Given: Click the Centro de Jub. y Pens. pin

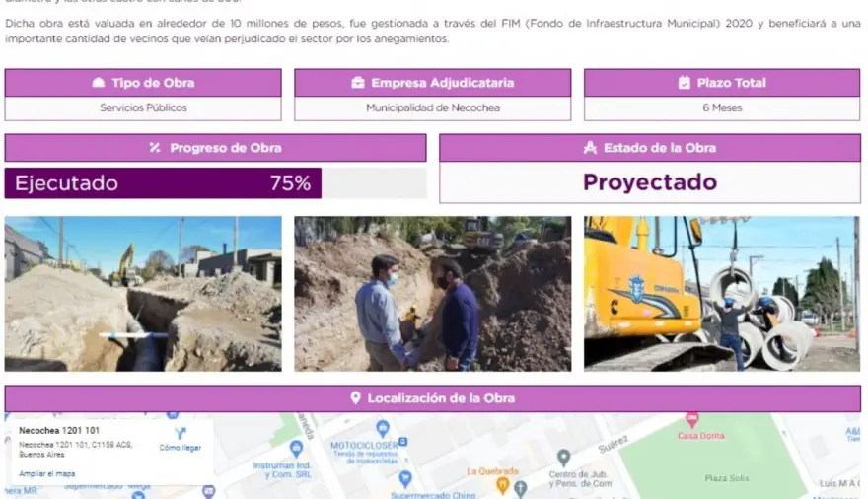Looking at the screenshot, I should tap(563, 458).
